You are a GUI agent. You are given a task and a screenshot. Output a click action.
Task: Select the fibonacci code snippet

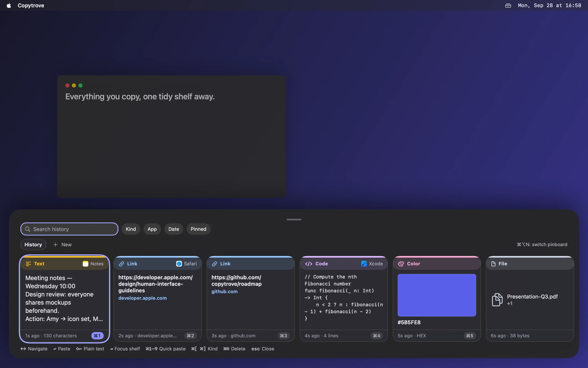coord(344,297)
